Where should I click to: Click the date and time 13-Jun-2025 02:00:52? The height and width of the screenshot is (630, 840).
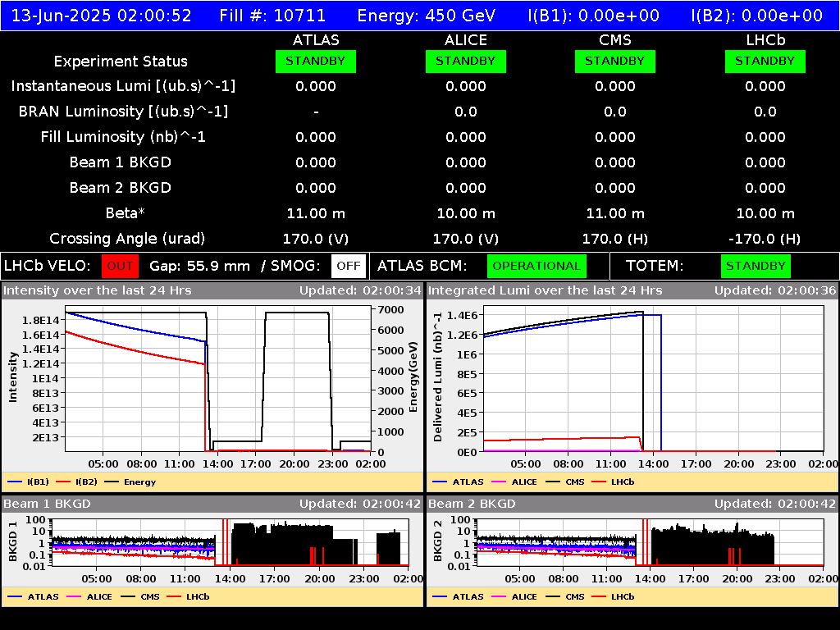tap(101, 16)
